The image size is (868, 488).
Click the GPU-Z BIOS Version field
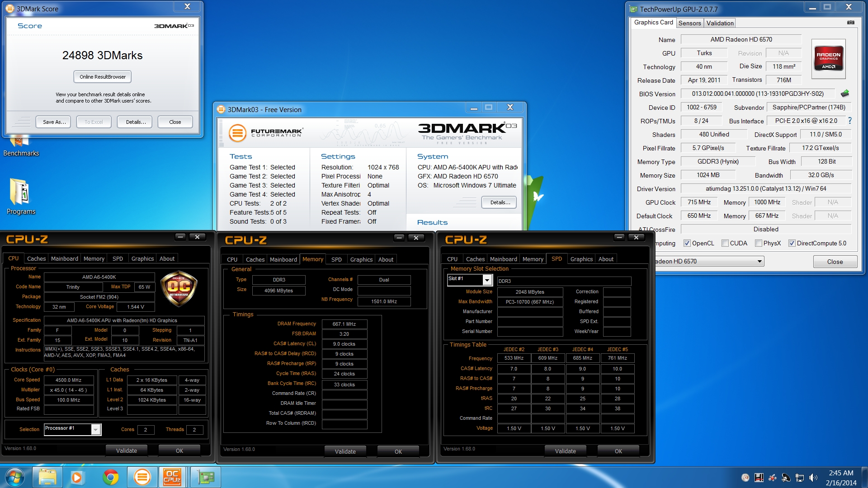click(758, 94)
